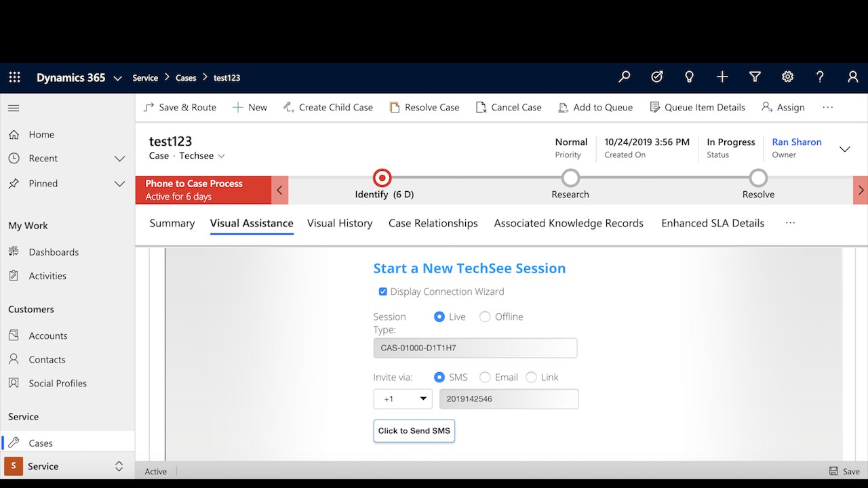Open the settings gear icon
The image size is (868, 488).
click(x=787, y=77)
